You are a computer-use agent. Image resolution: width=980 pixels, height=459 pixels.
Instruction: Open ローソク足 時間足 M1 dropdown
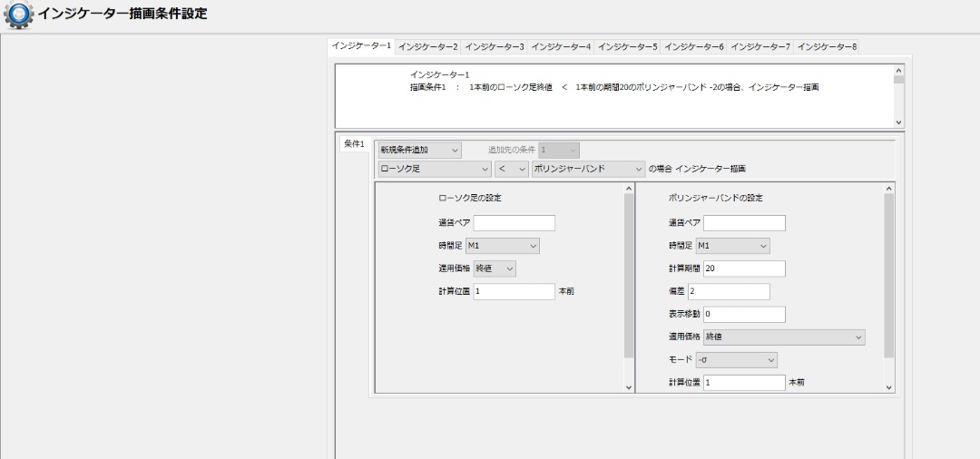(x=502, y=246)
